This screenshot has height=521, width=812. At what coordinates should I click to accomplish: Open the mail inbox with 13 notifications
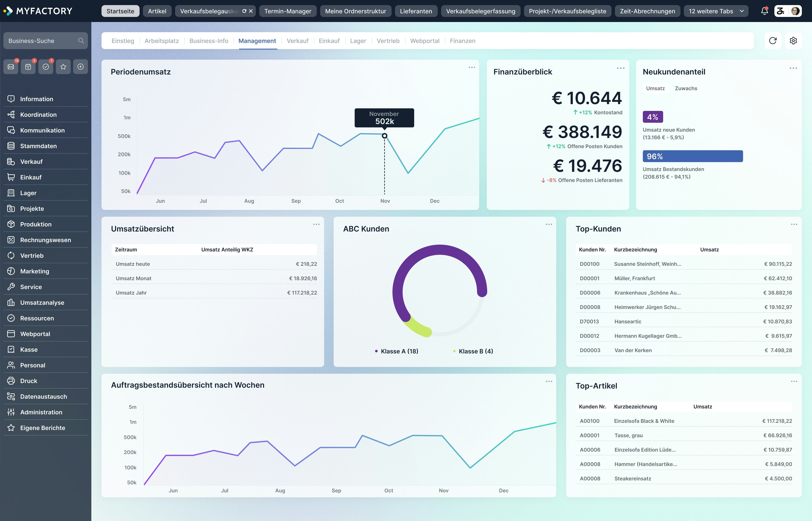(x=11, y=66)
